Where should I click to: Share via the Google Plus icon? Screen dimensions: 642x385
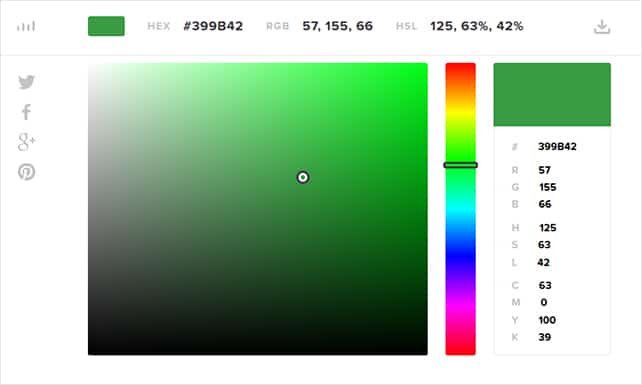27,142
